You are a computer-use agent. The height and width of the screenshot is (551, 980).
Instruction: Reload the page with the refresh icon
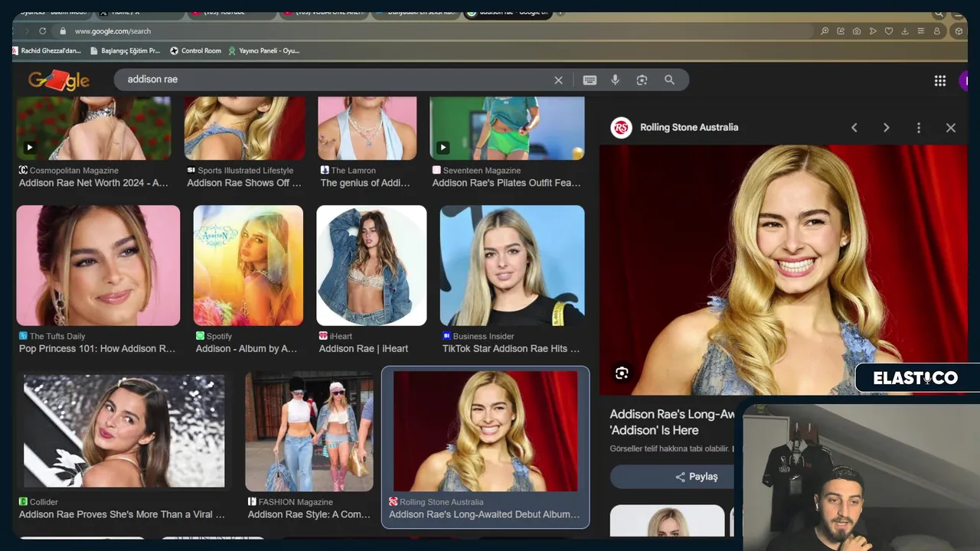coord(43,31)
